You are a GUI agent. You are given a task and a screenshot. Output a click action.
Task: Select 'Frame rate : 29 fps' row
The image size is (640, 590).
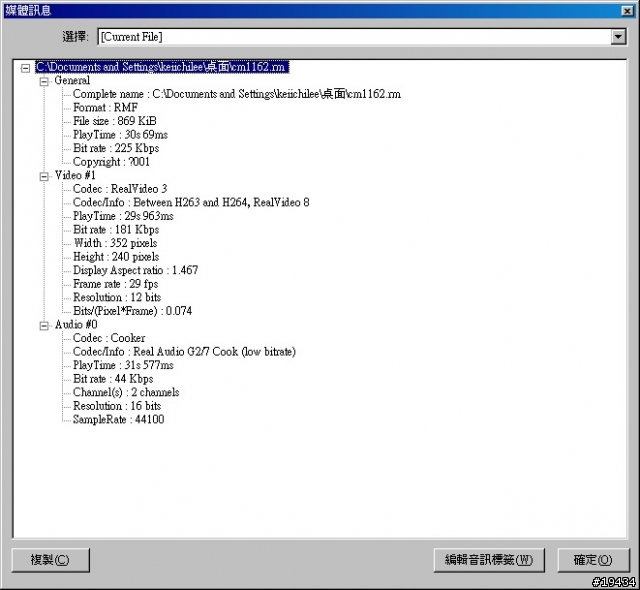[x=116, y=284]
